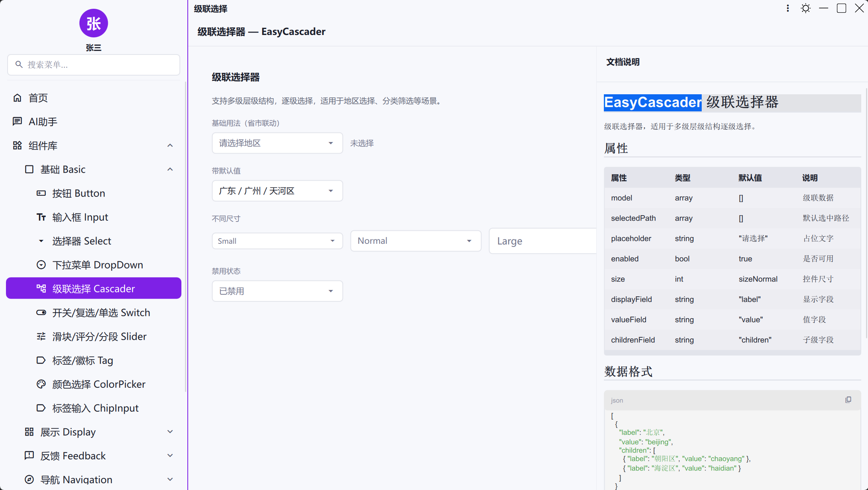Collapse the 基础 Basic group chevron

pyautogui.click(x=170, y=169)
